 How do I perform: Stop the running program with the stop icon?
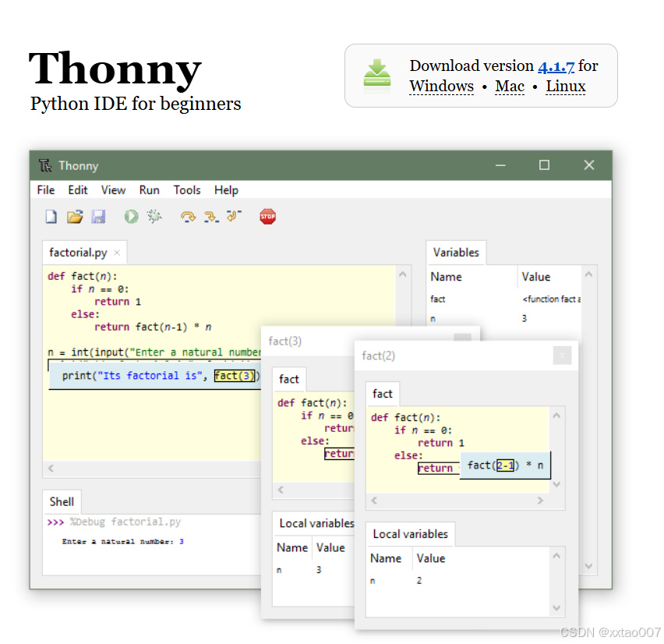click(x=267, y=216)
